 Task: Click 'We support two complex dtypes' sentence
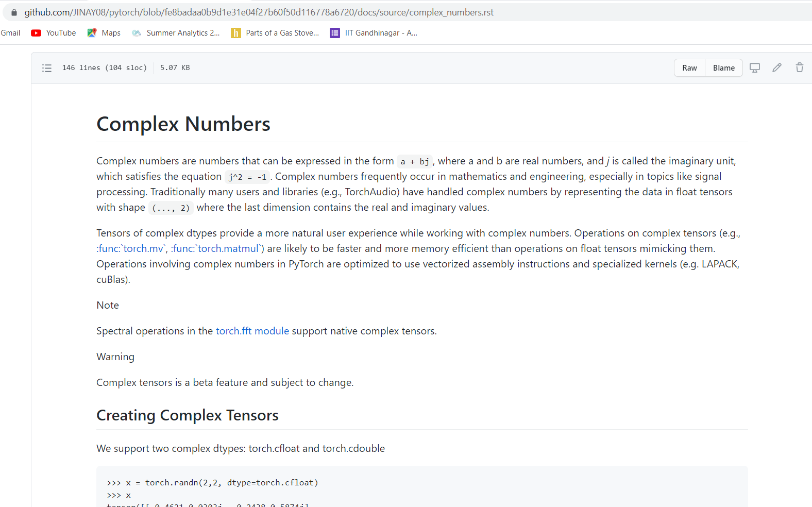coord(241,448)
